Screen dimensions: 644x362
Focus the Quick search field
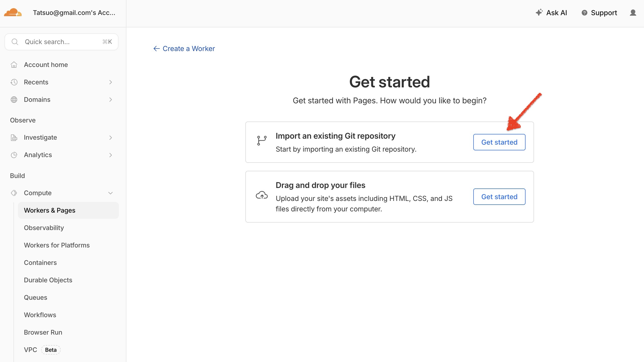pos(61,42)
